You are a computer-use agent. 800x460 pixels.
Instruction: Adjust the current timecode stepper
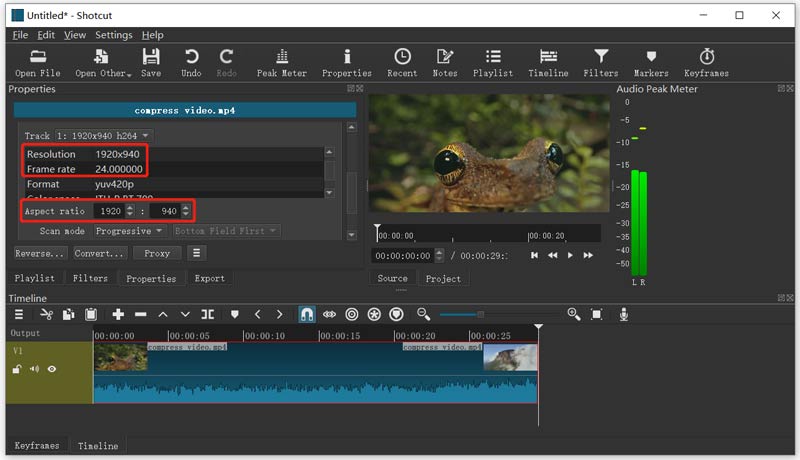(439, 255)
